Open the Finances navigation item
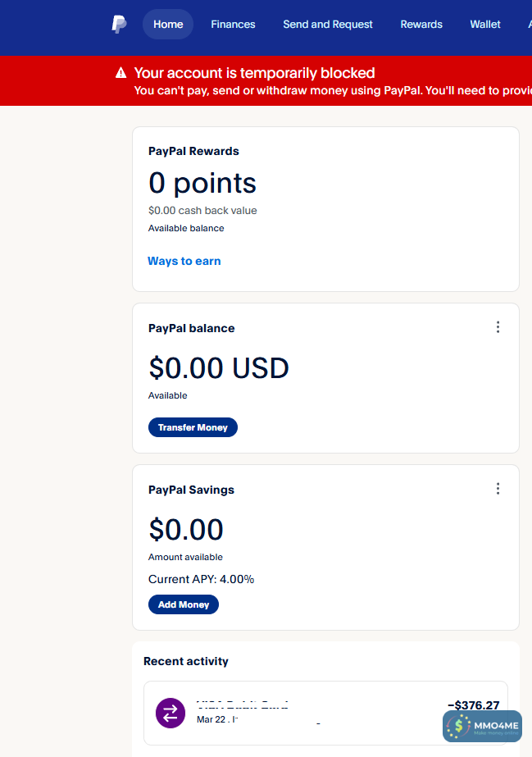Screen dimensions: 532x757 pyautogui.click(x=233, y=25)
